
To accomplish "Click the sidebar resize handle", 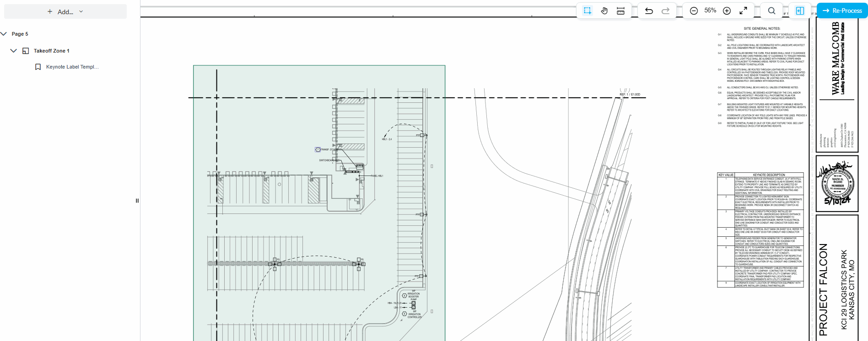I will coord(137,201).
